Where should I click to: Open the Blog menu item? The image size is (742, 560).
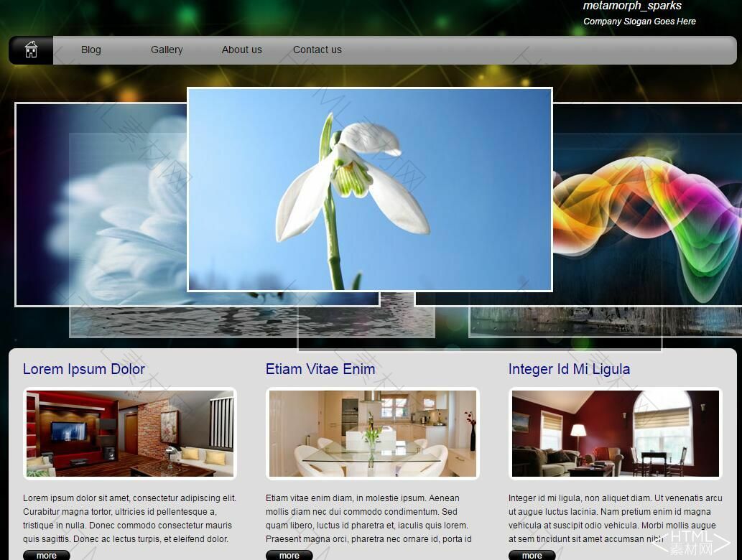click(91, 50)
